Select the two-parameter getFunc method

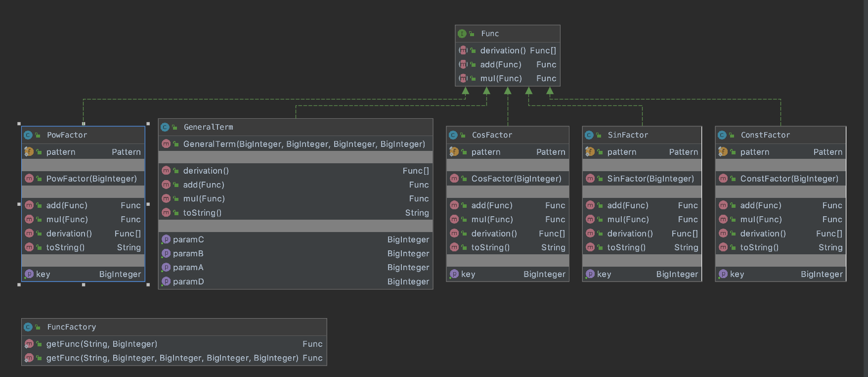(102, 344)
